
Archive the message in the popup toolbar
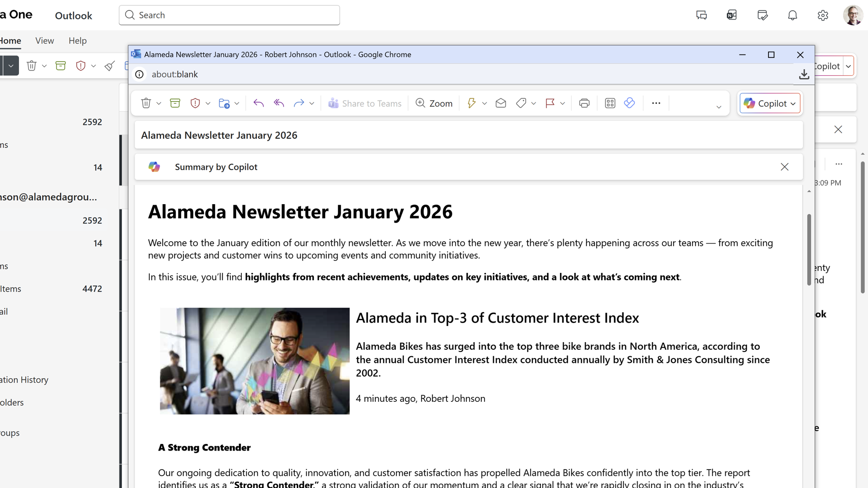(175, 103)
